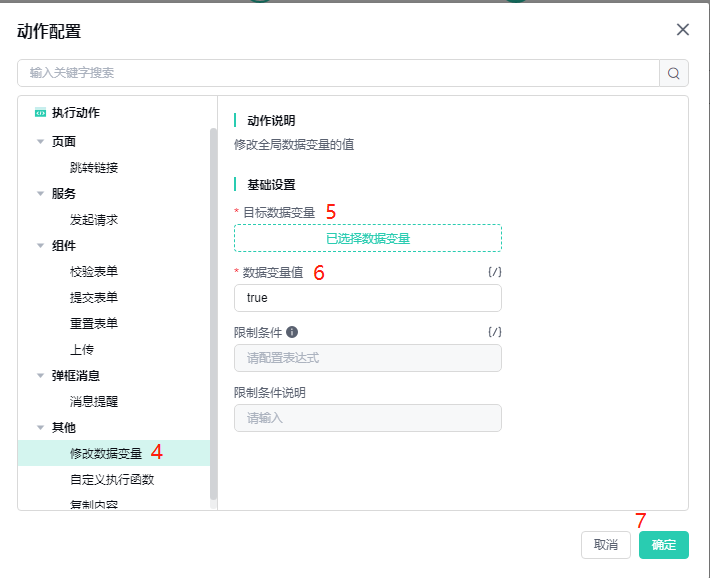Open expression editor for 限制条件
This screenshot has width=710, height=578.
(494, 332)
